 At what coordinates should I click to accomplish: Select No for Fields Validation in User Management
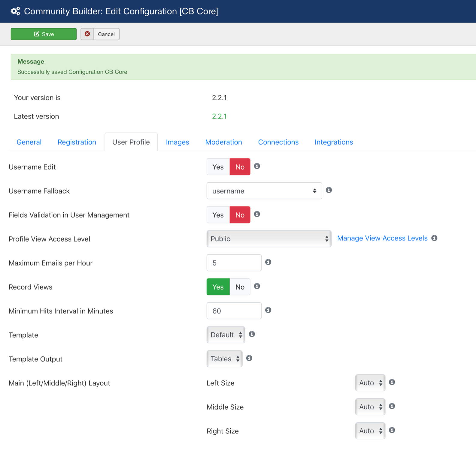point(240,215)
